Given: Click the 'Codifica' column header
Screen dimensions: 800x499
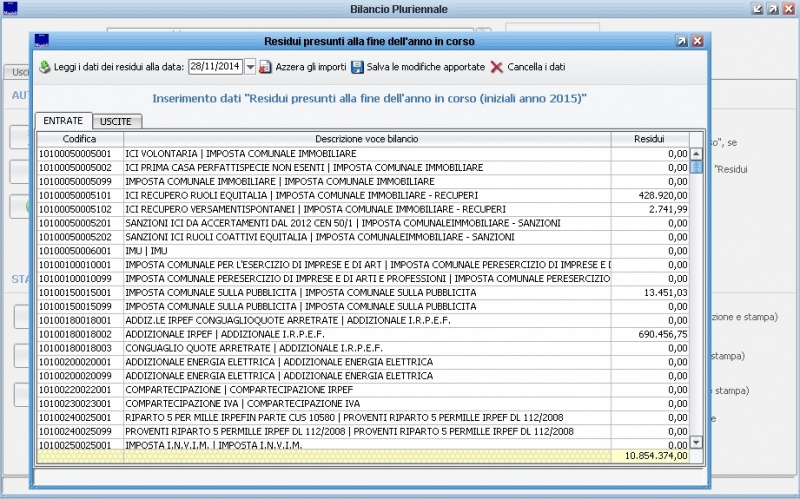Looking at the screenshot, I should [80, 139].
